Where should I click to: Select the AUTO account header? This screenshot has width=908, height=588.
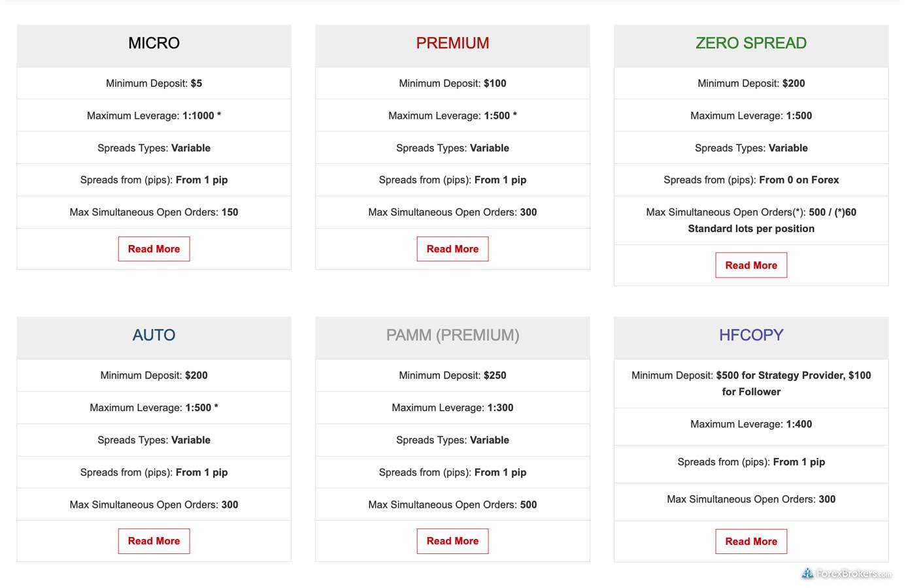(x=154, y=335)
